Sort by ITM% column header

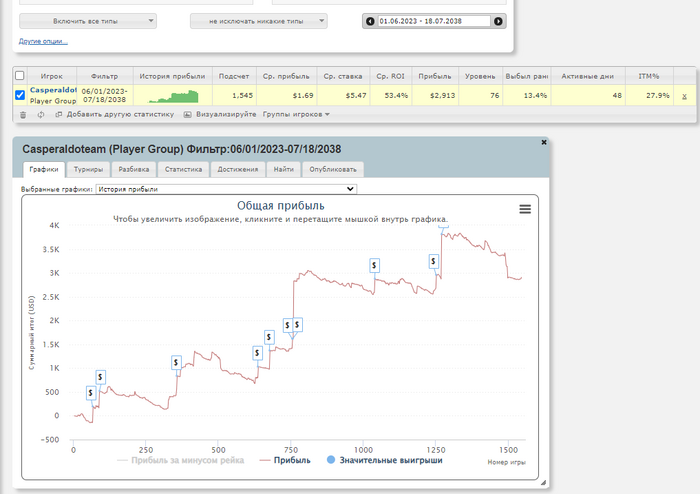[649, 76]
